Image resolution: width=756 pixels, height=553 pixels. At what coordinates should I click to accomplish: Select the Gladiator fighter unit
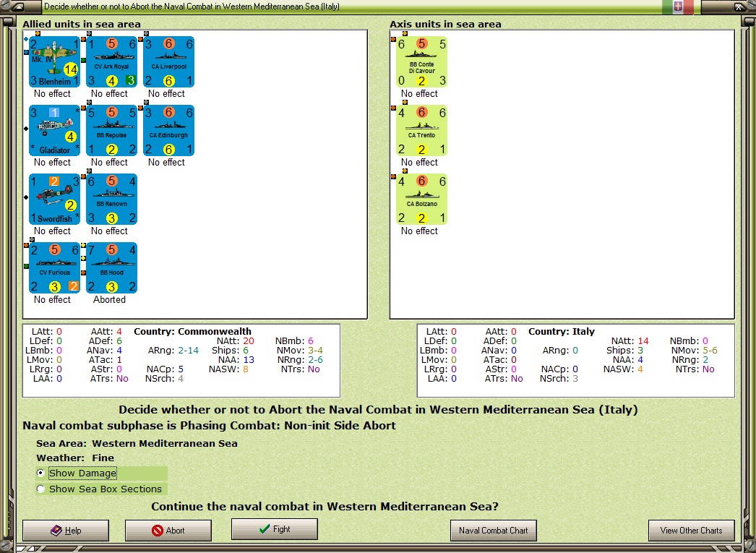[54, 131]
